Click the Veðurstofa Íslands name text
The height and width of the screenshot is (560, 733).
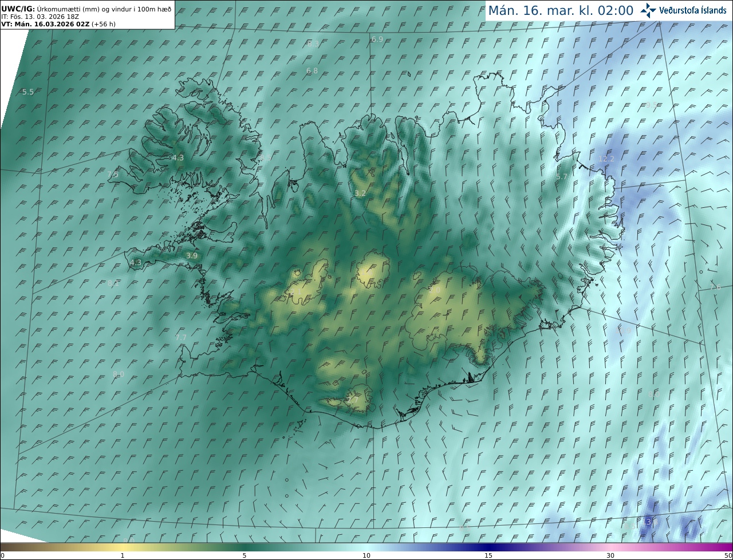pos(693,10)
